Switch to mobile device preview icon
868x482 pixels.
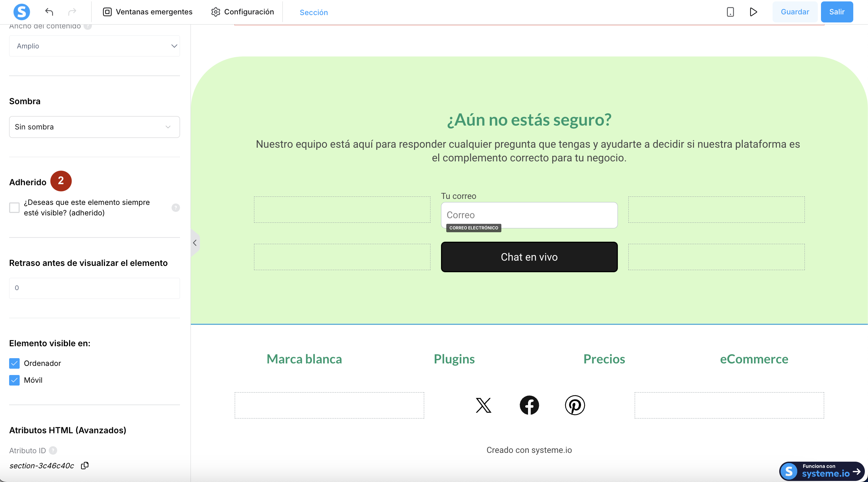(x=730, y=12)
